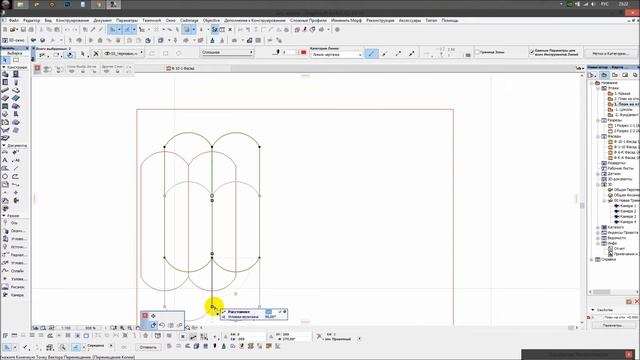Image resolution: width=640 pixels, height=360 pixels.
Task: Click the red X delete icon in Navigator
Action: (636, 302)
